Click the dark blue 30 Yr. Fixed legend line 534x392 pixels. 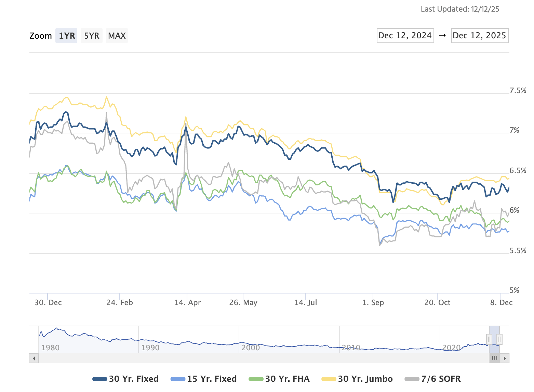coord(100,379)
